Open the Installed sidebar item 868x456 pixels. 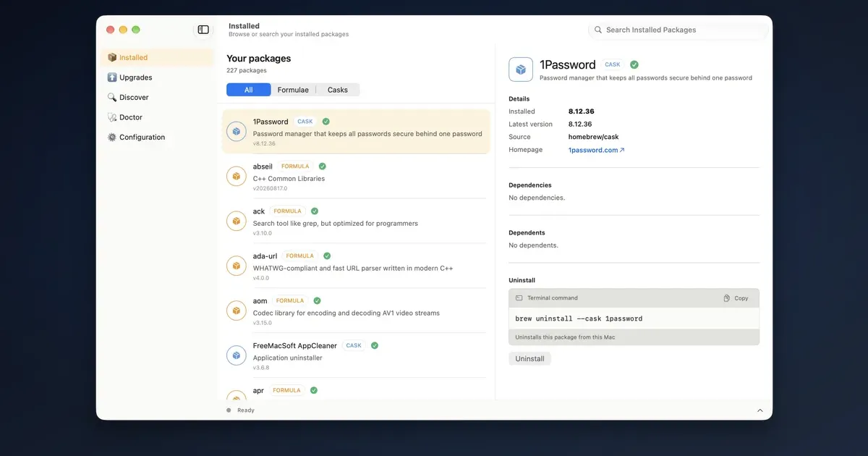pos(157,57)
